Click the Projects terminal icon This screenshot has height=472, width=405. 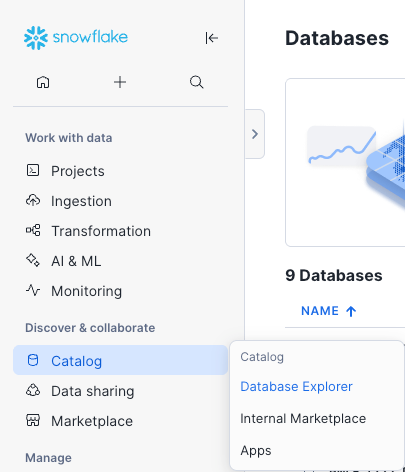(33, 170)
